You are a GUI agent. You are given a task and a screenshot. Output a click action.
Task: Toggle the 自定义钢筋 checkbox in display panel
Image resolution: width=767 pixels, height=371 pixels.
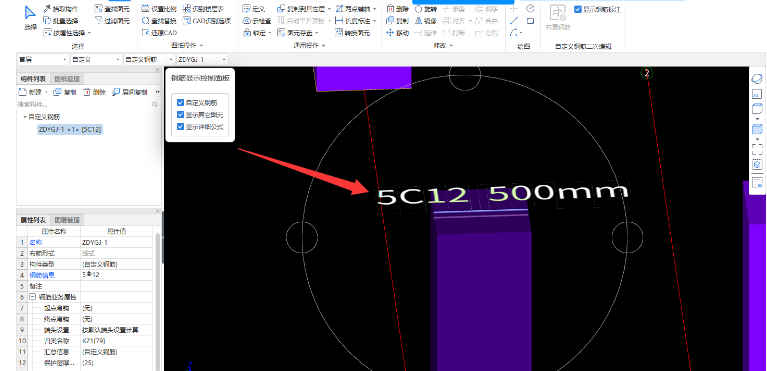pos(181,103)
